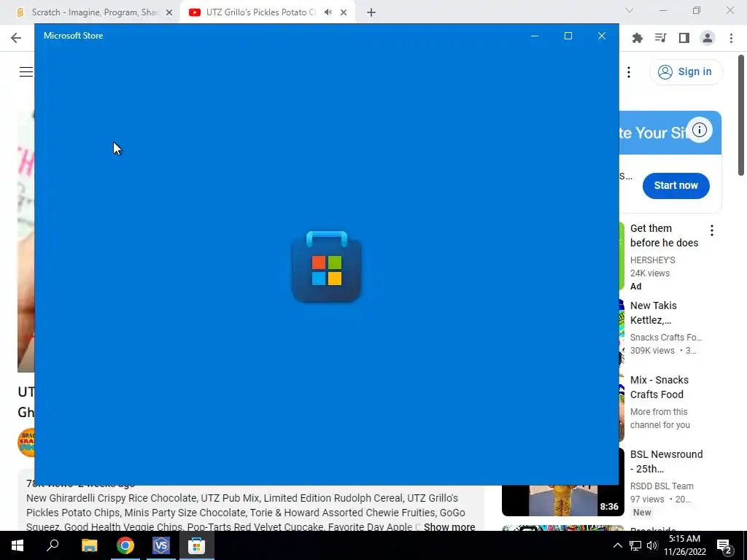This screenshot has width=747, height=560.
Task: Toggle the Chrome side panel
Action: [x=684, y=38]
